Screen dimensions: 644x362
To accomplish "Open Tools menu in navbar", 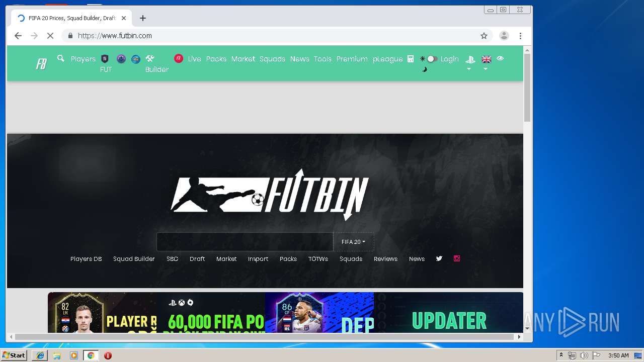I will coord(323,59).
